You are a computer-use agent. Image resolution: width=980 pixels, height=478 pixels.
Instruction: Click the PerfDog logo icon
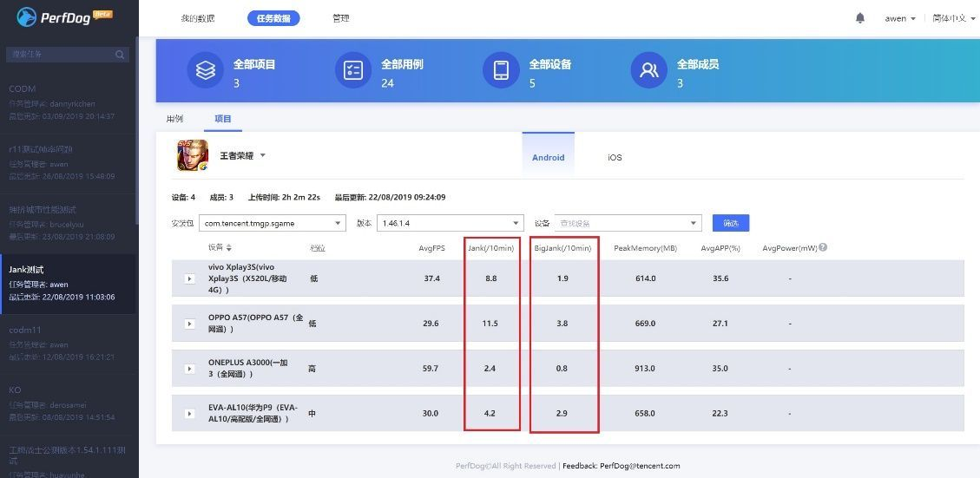tap(27, 17)
